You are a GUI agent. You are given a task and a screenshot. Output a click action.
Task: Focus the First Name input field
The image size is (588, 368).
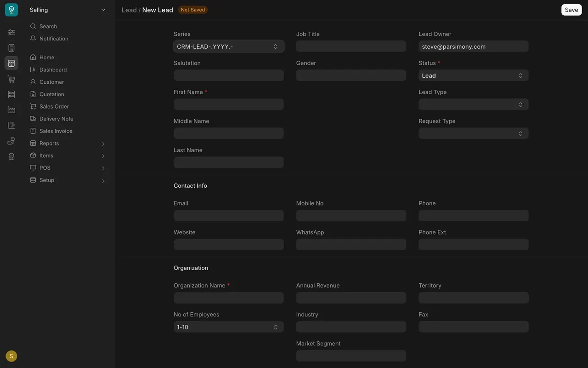[229, 104]
